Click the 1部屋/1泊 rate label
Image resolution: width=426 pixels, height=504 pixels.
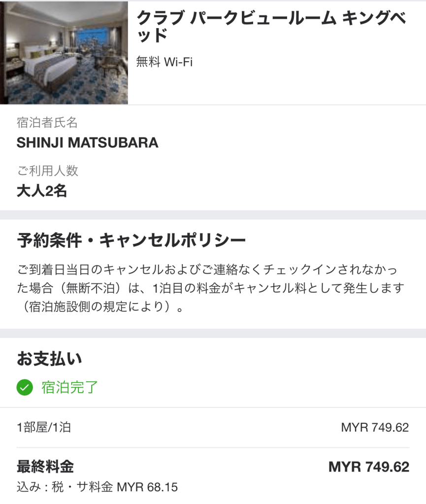44,427
